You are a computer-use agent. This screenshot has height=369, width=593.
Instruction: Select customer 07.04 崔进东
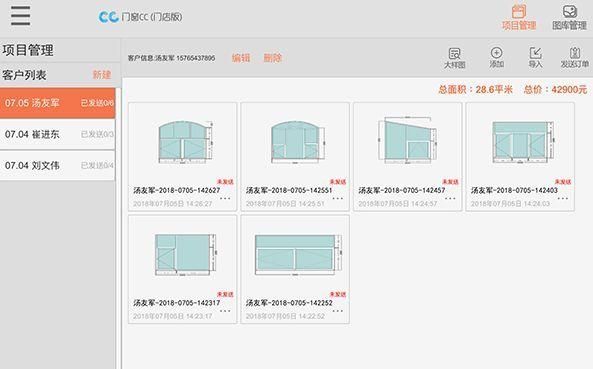[57, 134]
